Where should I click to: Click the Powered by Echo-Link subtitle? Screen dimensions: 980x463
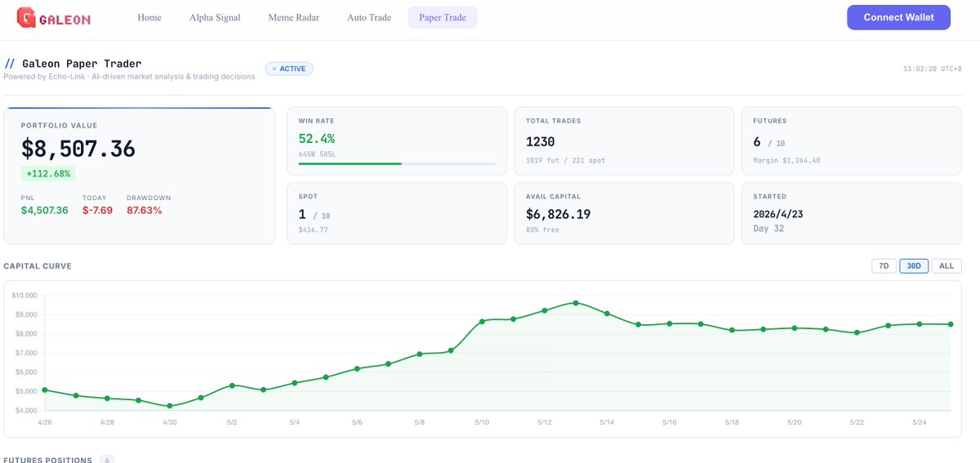tap(129, 77)
